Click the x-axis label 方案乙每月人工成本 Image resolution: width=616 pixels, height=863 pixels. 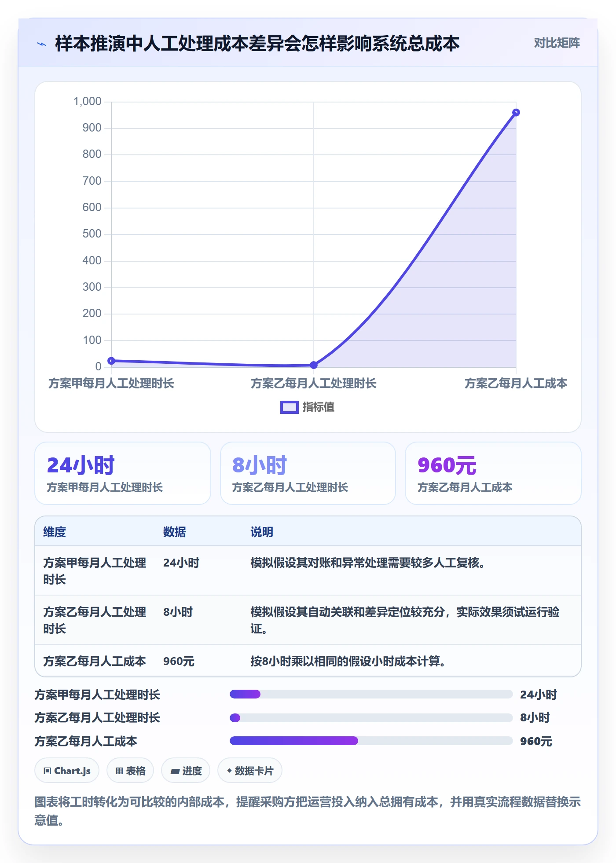pos(516,384)
